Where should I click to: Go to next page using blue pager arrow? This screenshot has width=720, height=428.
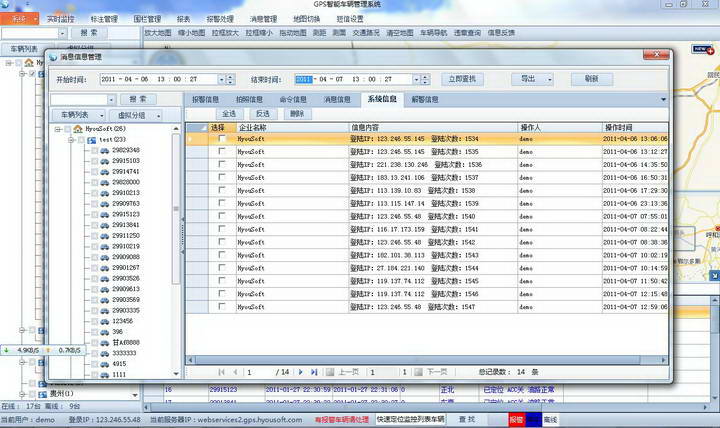tap(301, 372)
